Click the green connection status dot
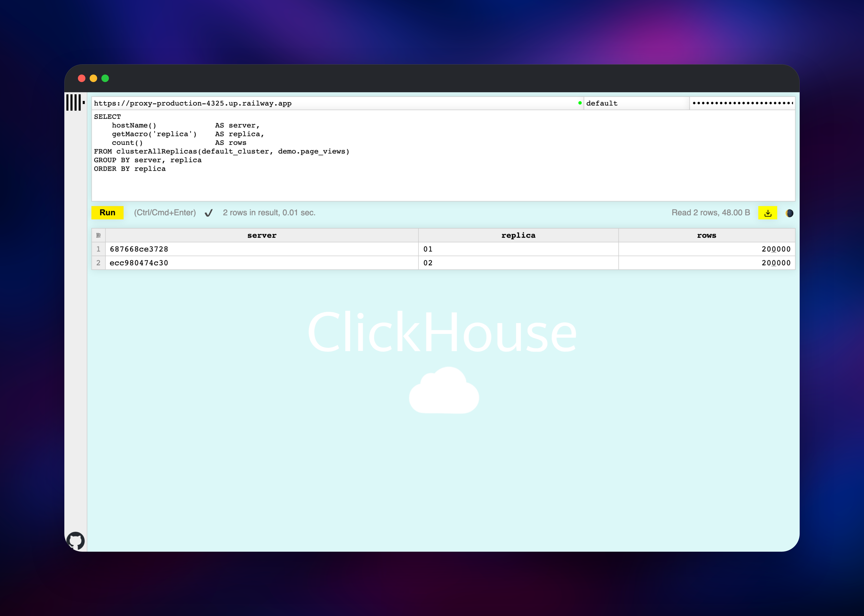The image size is (864, 616). pos(580,103)
